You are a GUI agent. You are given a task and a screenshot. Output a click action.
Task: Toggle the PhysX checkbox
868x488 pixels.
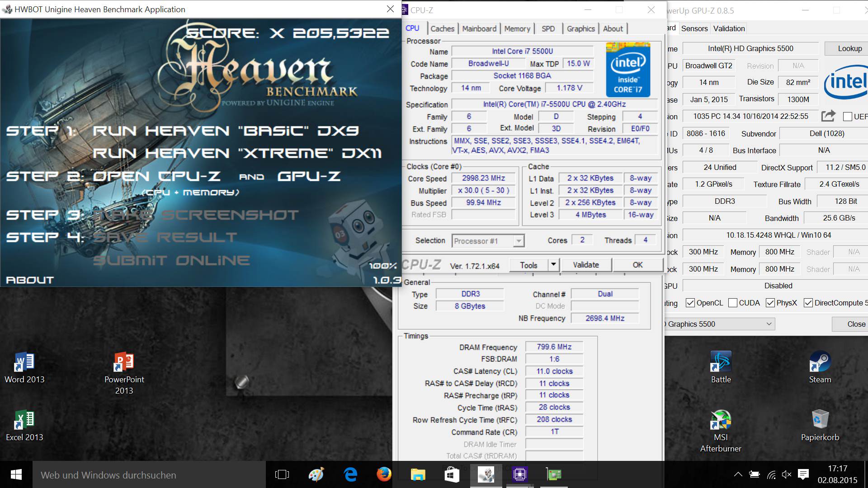pos(770,303)
